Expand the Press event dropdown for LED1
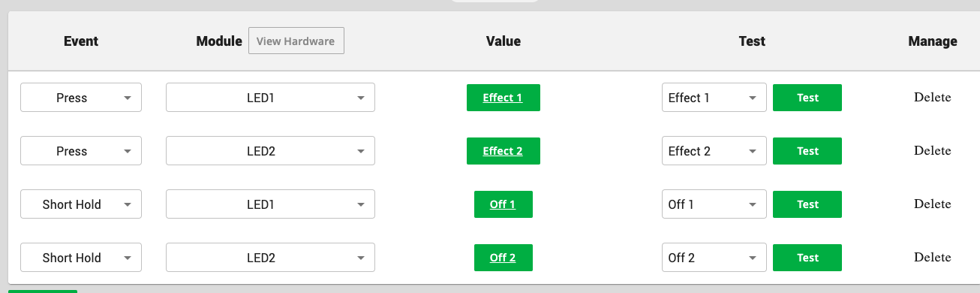This screenshot has height=293, width=980. 81,98
